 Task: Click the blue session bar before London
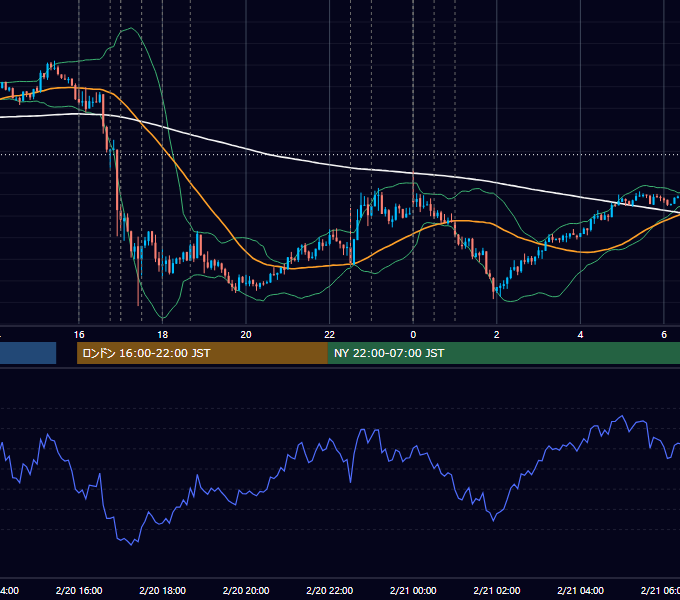pos(28,353)
